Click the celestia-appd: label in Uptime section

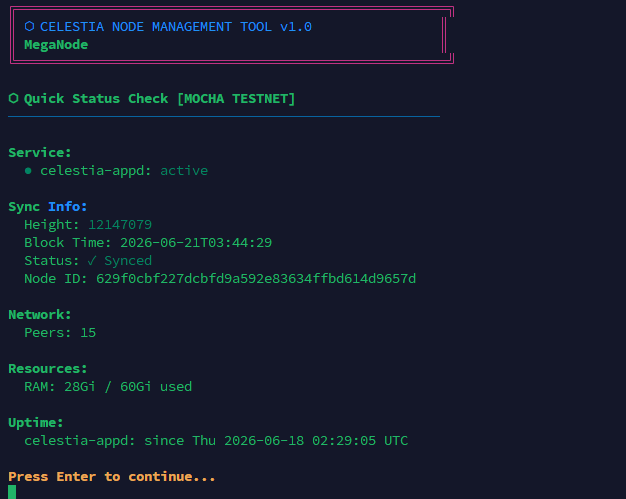(x=80, y=441)
